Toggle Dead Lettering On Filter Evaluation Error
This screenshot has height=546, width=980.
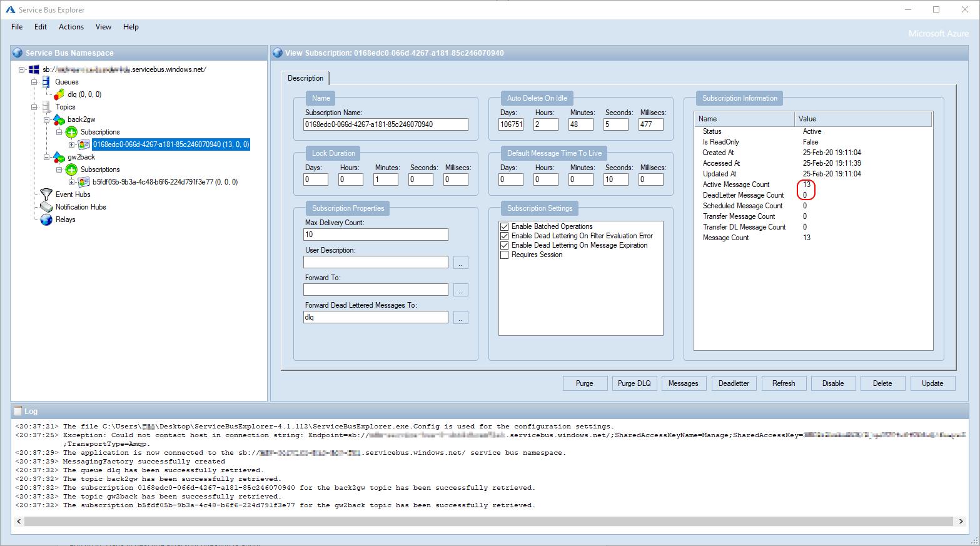click(x=504, y=236)
